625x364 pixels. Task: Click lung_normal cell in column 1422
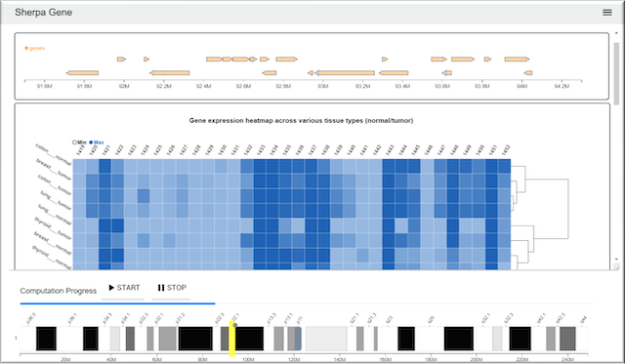tap(117, 225)
